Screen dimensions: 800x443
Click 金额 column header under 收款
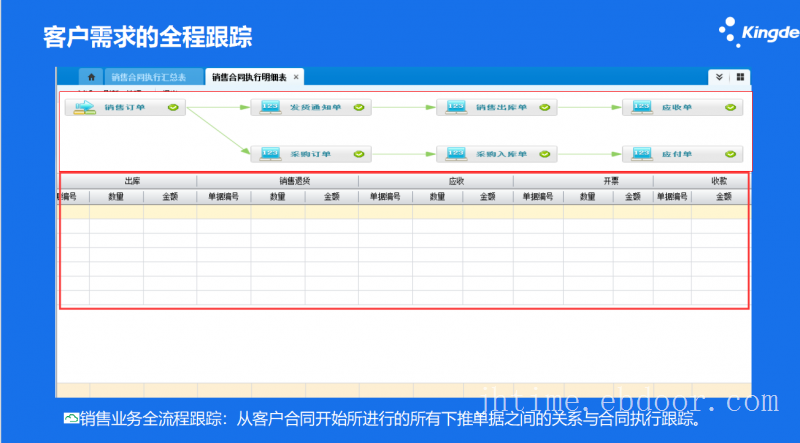723,196
